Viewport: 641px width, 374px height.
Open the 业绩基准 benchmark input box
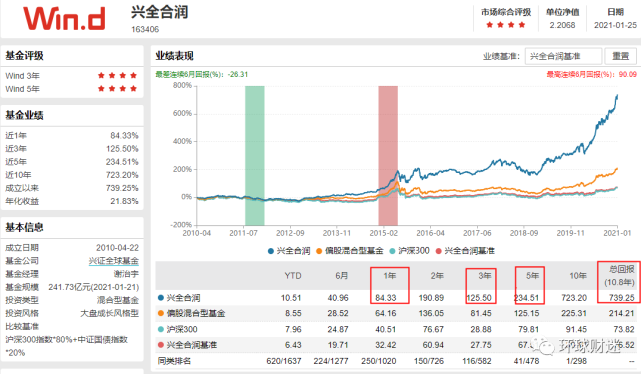click(x=563, y=56)
